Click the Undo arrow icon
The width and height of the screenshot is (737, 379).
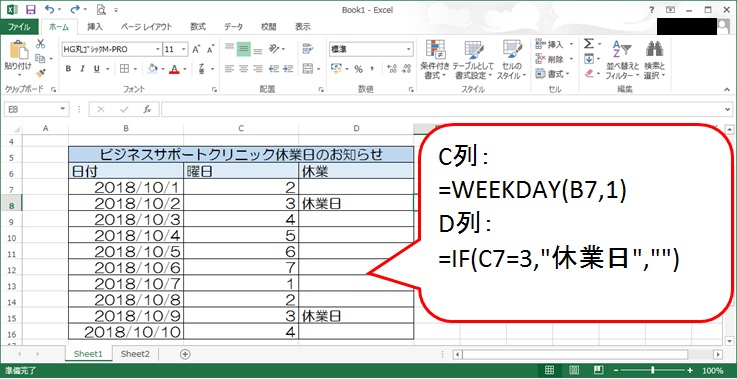tap(49, 9)
